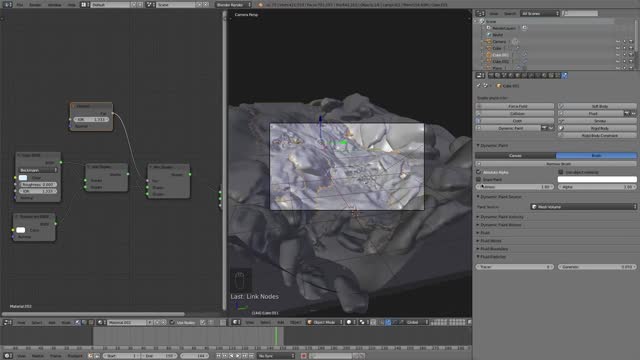Enable Smoke physics

pos(597,121)
